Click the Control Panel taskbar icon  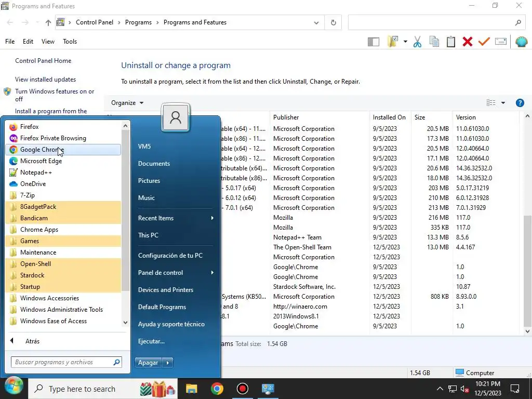point(268,389)
